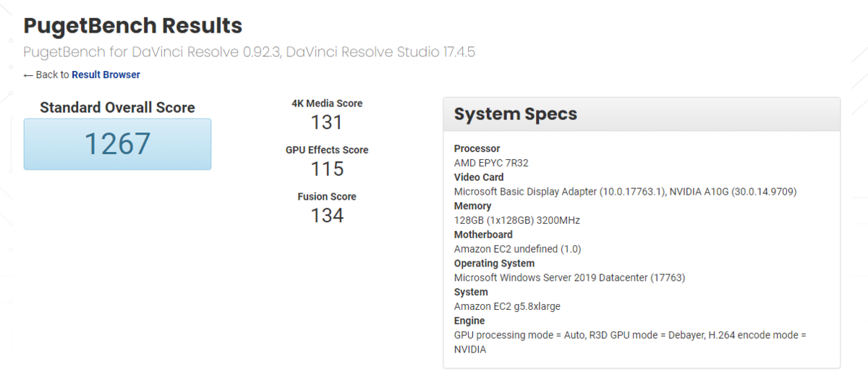This screenshot has width=868, height=388.
Task: Click the 115 GPU effects value
Action: pyautogui.click(x=326, y=169)
